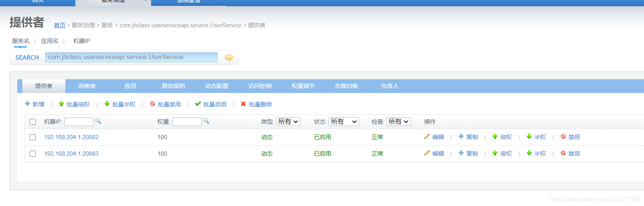Click 批量删除 link text

pyautogui.click(x=260, y=105)
